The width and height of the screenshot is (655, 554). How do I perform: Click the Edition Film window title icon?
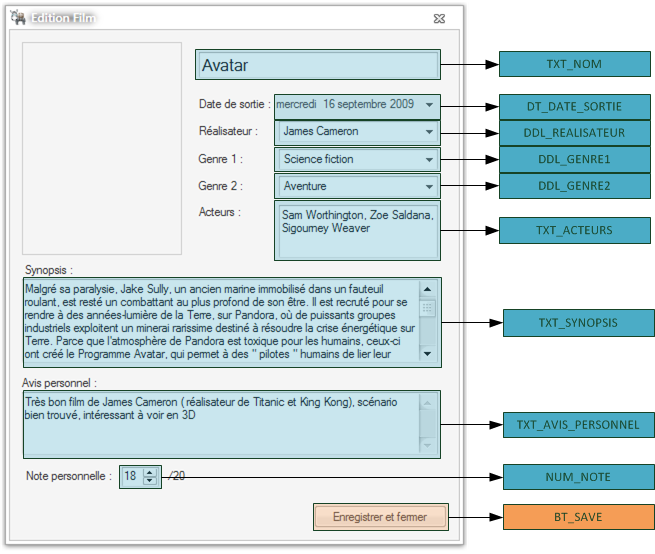point(17,18)
